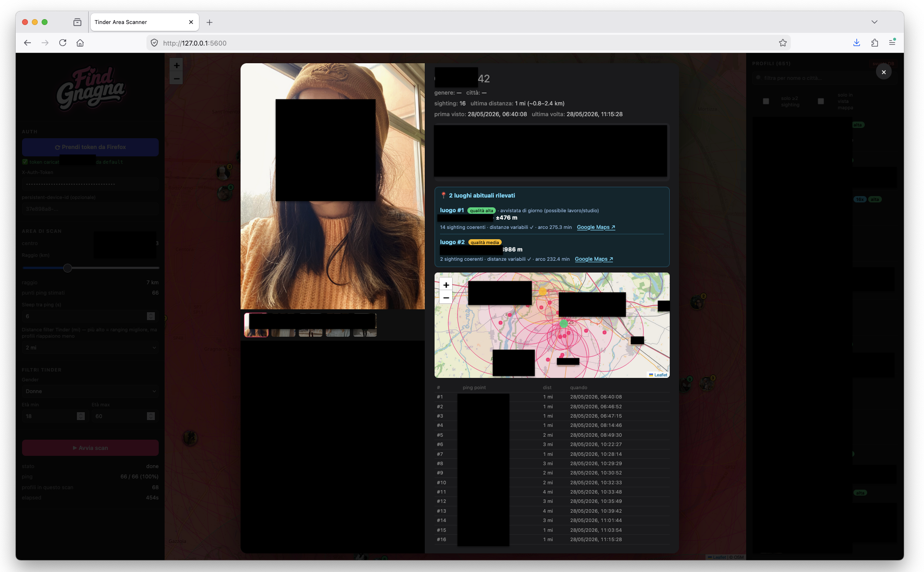
Task: Click the 2 luoghi abituali rilevati heading
Action: [x=482, y=196]
